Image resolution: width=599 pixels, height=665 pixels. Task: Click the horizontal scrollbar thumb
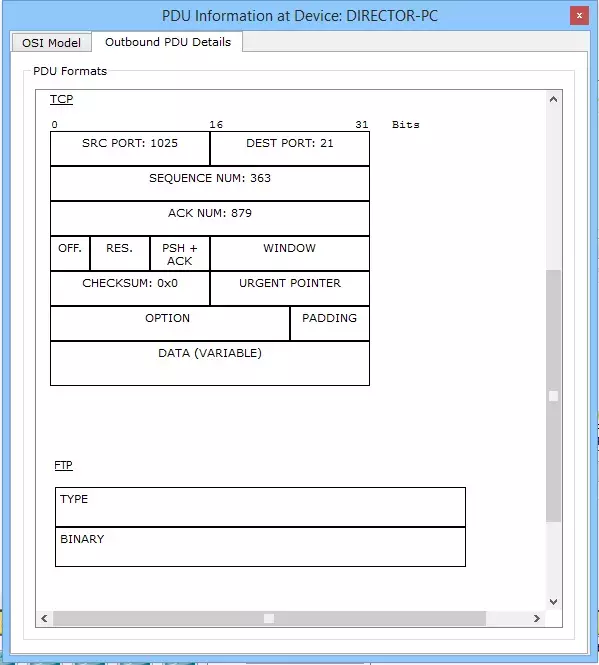pyautogui.click(x=269, y=618)
